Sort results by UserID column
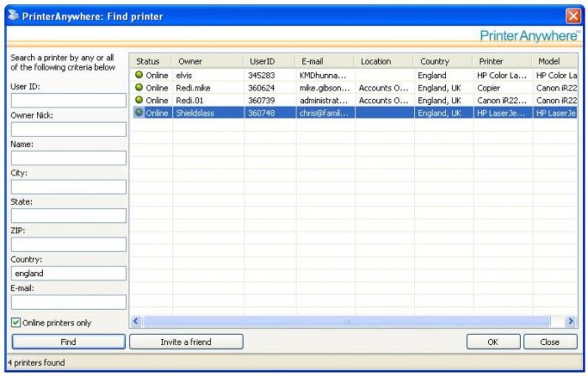Viewport: 588px width, 376px height. coord(270,61)
